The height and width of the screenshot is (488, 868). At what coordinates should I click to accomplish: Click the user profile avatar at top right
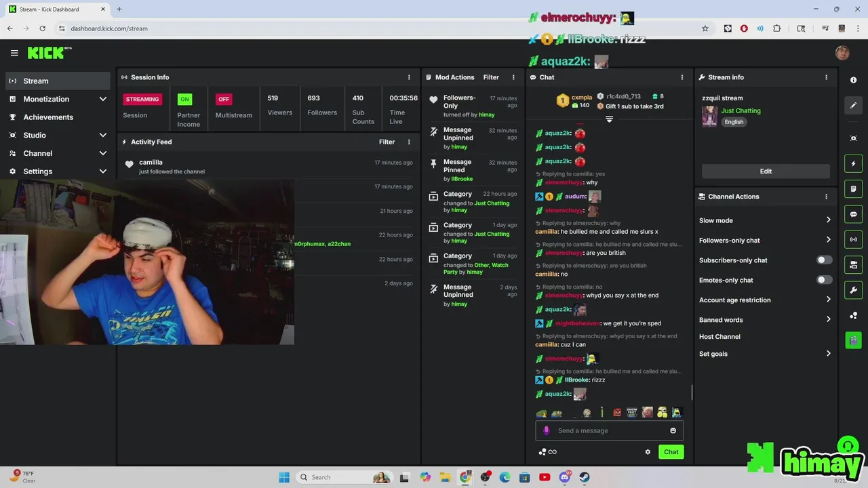click(x=842, y=53)
